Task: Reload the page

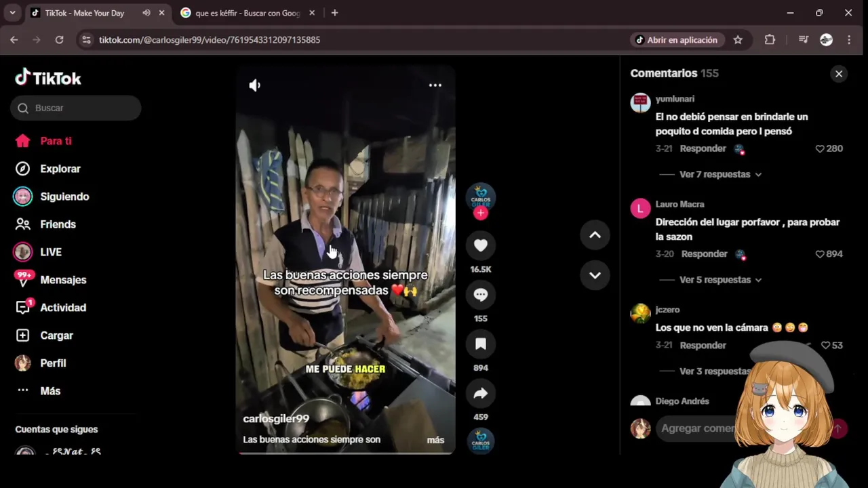Action: click(x=59, y=40)
